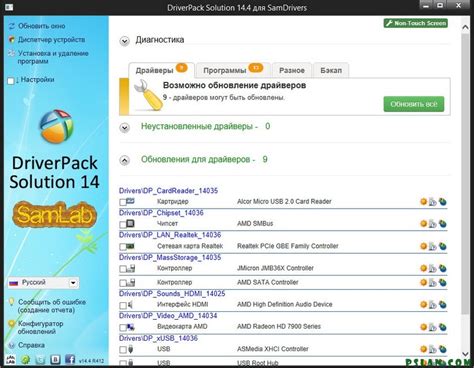Open the Facebook social icon
Screen dimensions: 474x368
coord(70,359)
